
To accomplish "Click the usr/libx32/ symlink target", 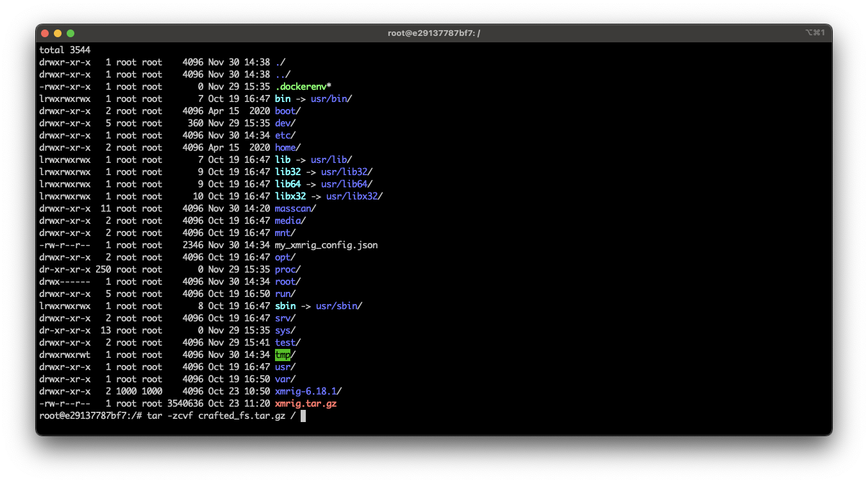I will click(x=355, y=196).
